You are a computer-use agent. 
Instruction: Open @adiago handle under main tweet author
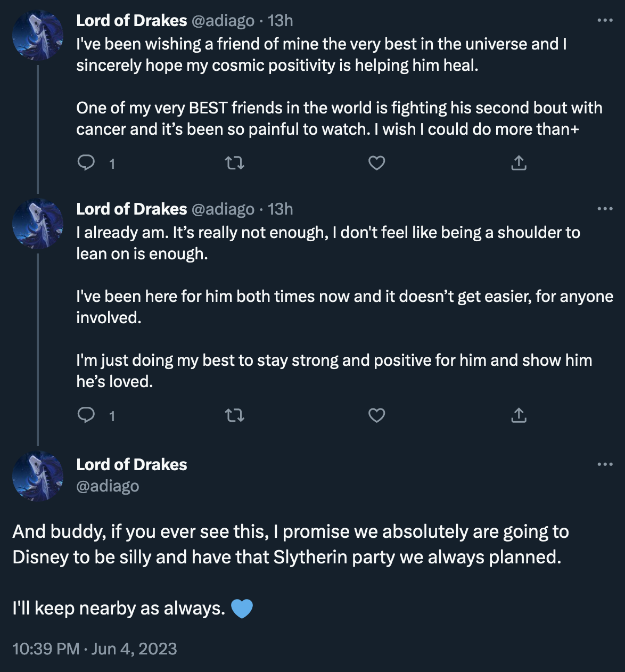tap(108, 486)
